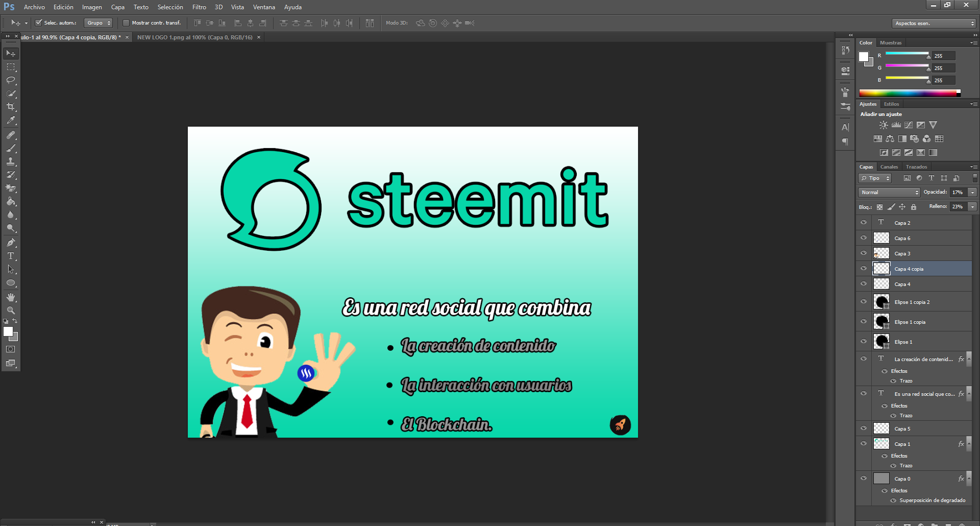The height and width of the screenshot is (526, 980).
Task: Select the Paint Bucket tool
Action: point(11,201)
